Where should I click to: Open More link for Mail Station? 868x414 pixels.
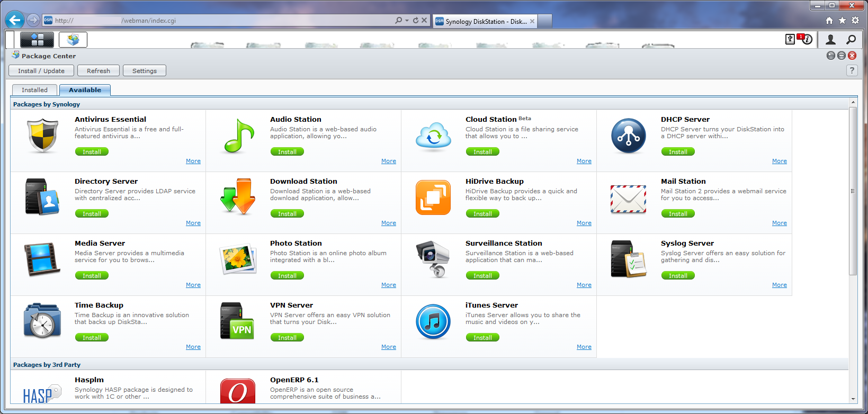click(x=780, y=223)
